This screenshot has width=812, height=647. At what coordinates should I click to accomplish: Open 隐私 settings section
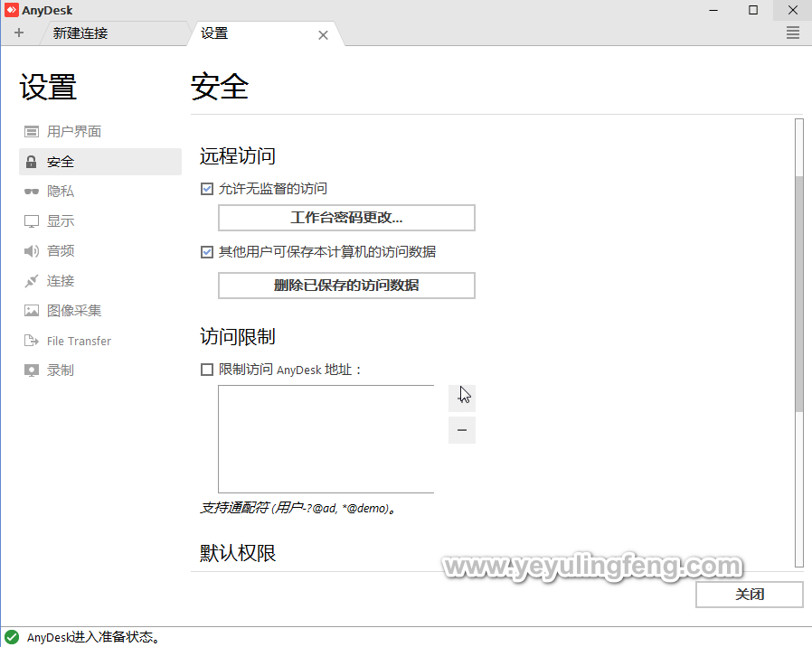pyautogui.click(x=100, y=192)
